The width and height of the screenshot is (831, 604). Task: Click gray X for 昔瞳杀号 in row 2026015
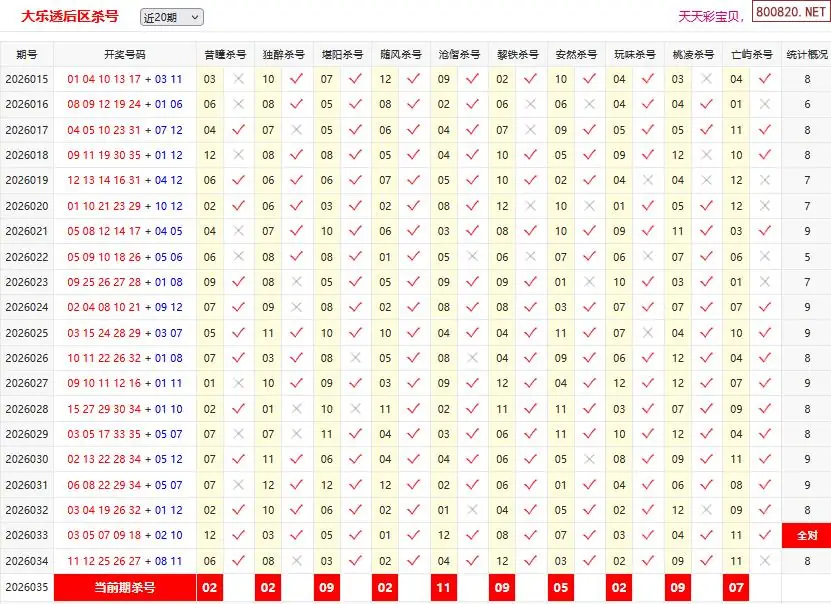click(x=238, y=79)
